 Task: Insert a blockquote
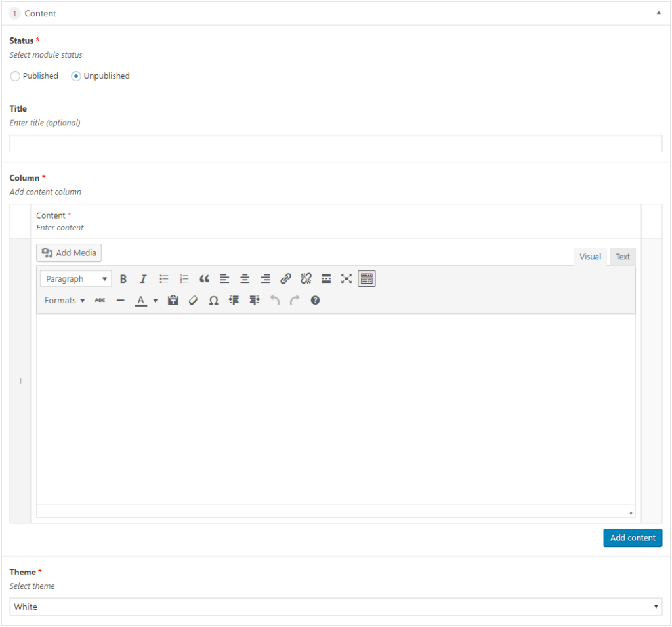pos(204,279)
